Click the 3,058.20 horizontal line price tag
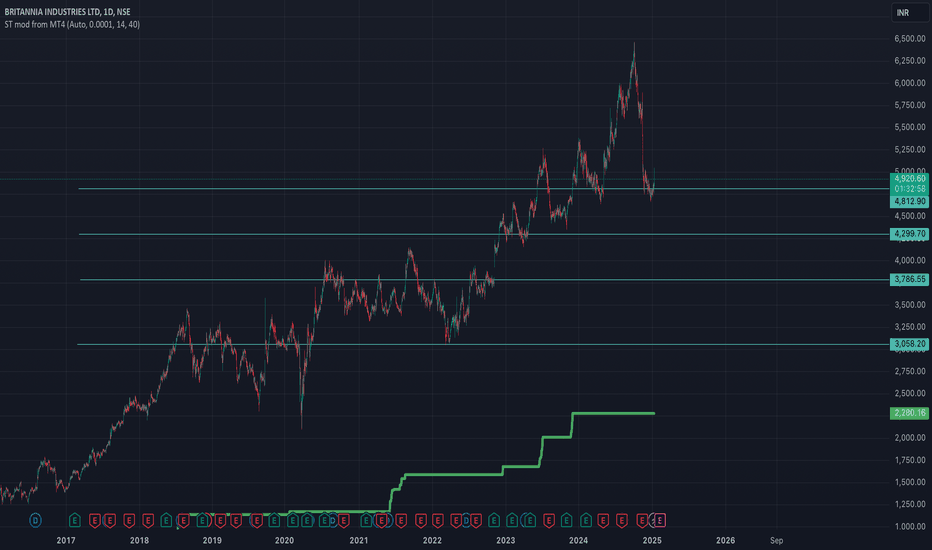The image size is (932, 550). click(x=909, y=344)
